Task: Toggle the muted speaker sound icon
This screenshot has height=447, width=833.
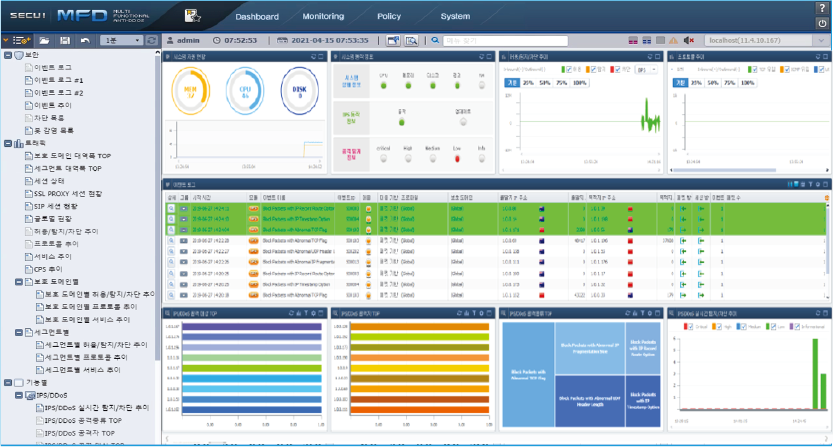Action: (x=689, y=41)
